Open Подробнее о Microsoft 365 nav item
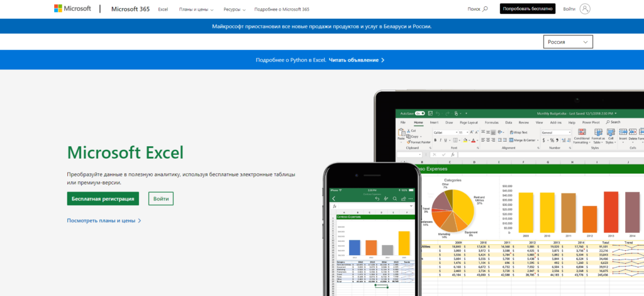This screenshot has width=644, height=296. coord(282,9)
